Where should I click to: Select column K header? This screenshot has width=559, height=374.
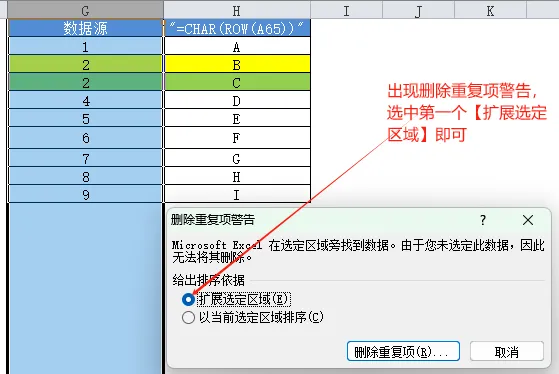(491, 10)
